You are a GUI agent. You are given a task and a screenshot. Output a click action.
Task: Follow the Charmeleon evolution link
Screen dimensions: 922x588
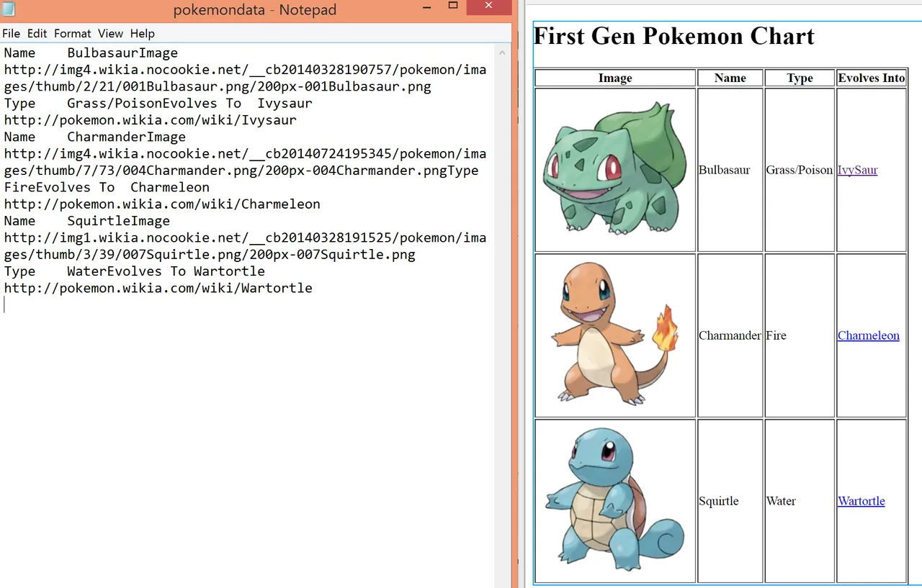(x=868, y=335)
